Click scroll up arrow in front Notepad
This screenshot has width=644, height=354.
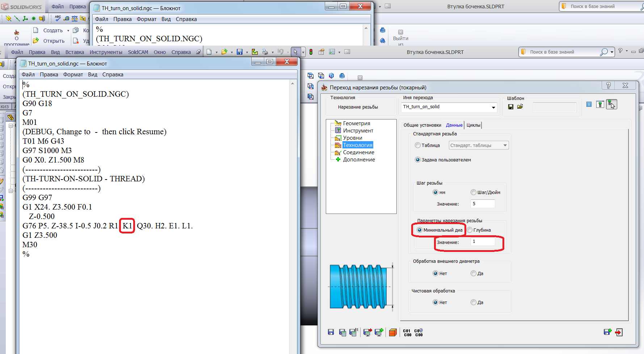[292, 83]
